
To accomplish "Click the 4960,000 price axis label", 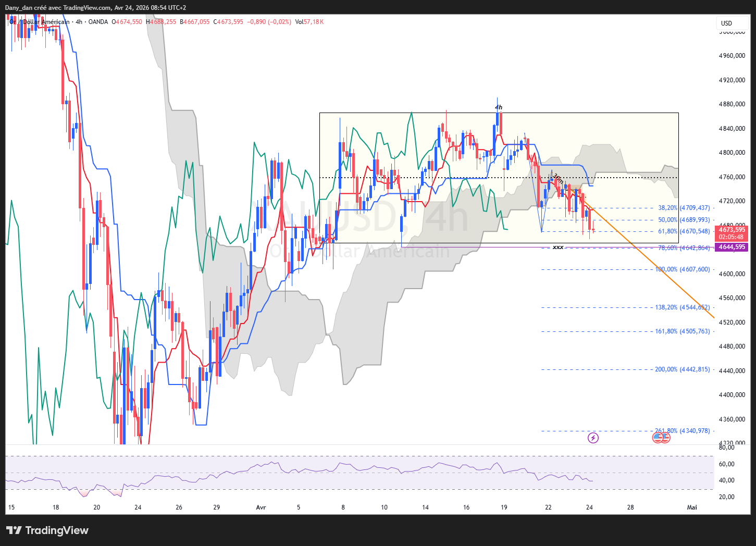I will [x=732, y=56].
